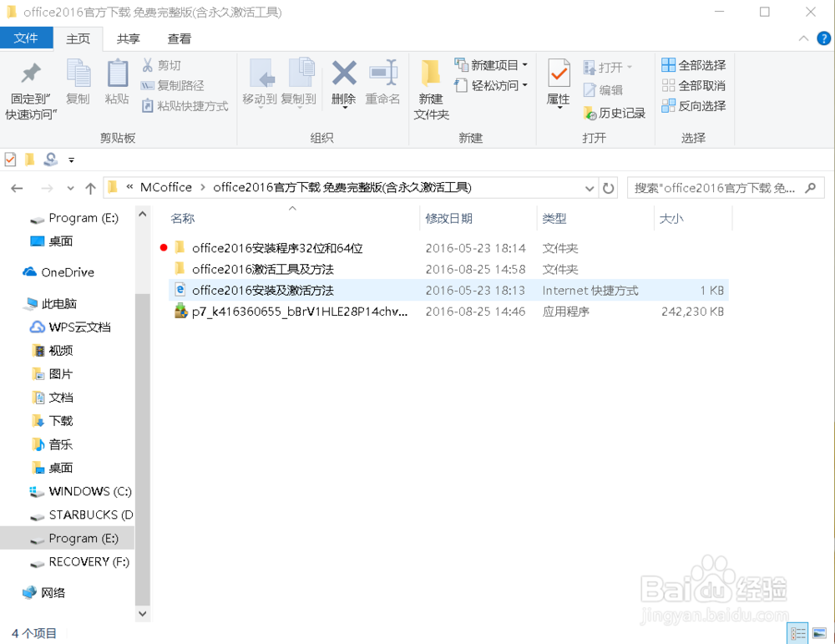Select 下载 folder in navigation pane
Image resolution: width=835 pixels, height=644 pixels.
click(x=53, y=421)
